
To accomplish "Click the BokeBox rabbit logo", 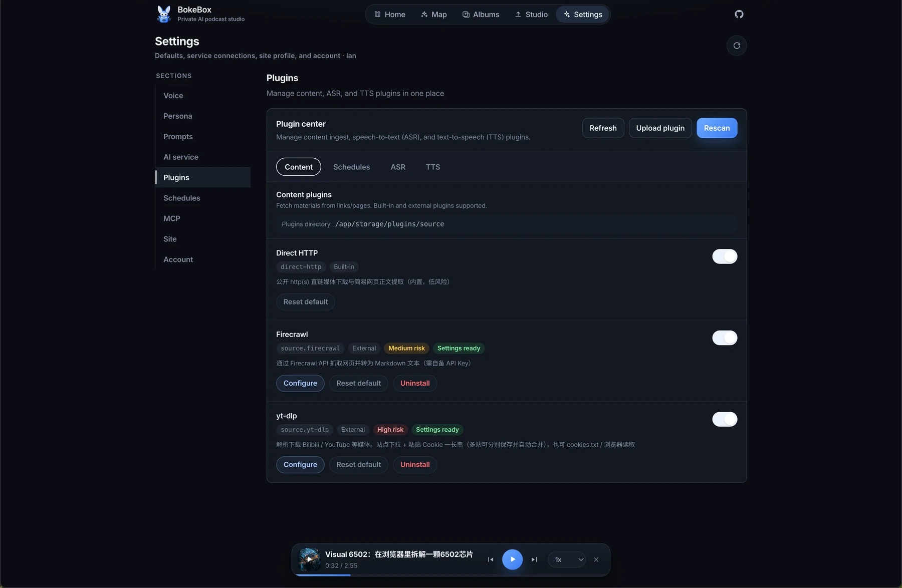I will [x=163, y=14].
